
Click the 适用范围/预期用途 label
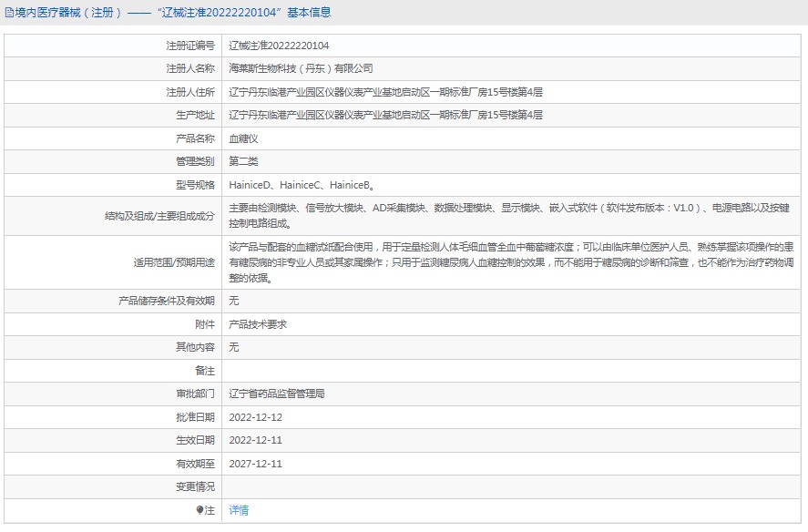(x=174, y=262)
